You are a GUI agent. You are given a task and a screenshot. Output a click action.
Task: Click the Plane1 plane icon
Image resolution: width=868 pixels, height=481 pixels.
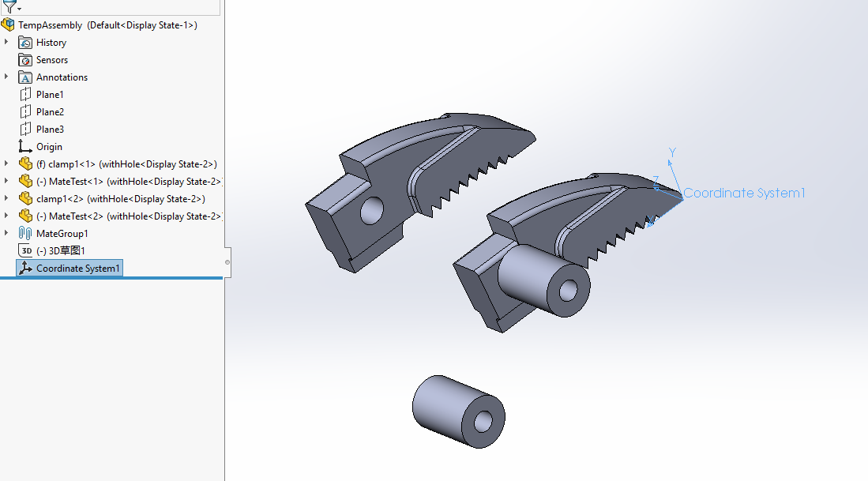pos(25,95)
